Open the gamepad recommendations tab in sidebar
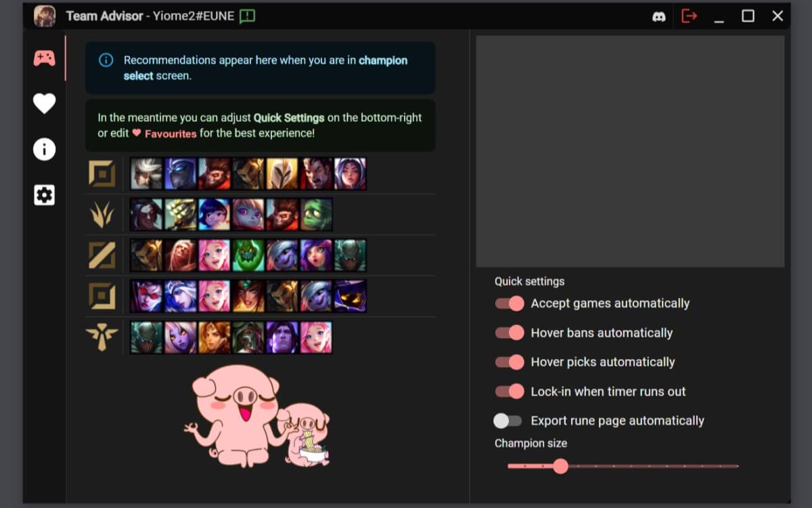 tap(45, 58)
